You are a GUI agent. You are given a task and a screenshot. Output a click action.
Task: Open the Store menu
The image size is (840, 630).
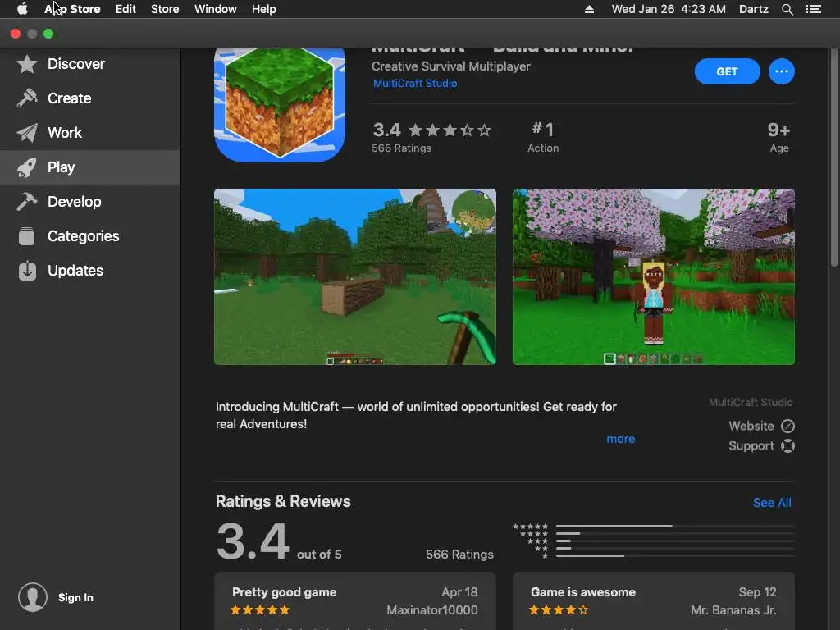165,9
